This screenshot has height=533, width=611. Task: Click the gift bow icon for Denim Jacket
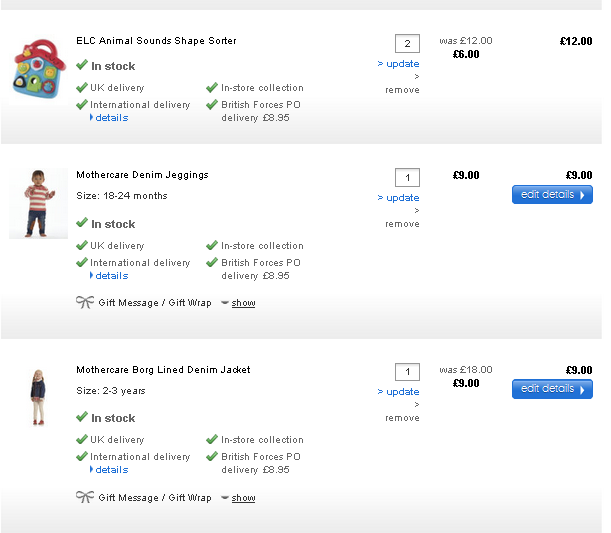click(84, 497)
